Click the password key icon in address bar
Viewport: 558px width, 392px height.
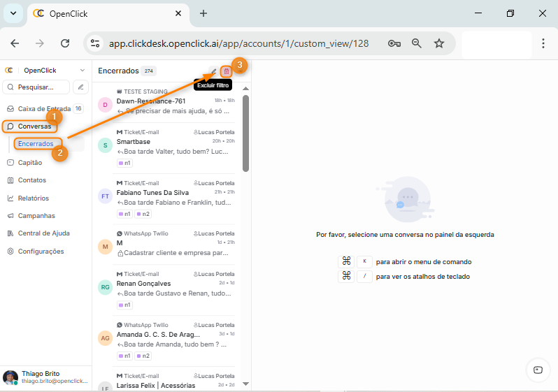pos(394,43)
